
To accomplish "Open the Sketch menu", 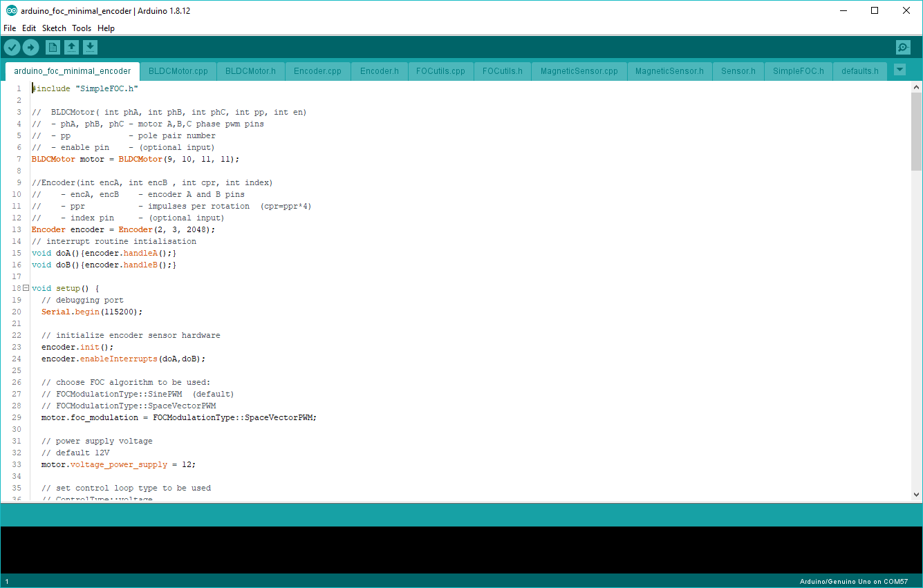I will tap(54, 28).
